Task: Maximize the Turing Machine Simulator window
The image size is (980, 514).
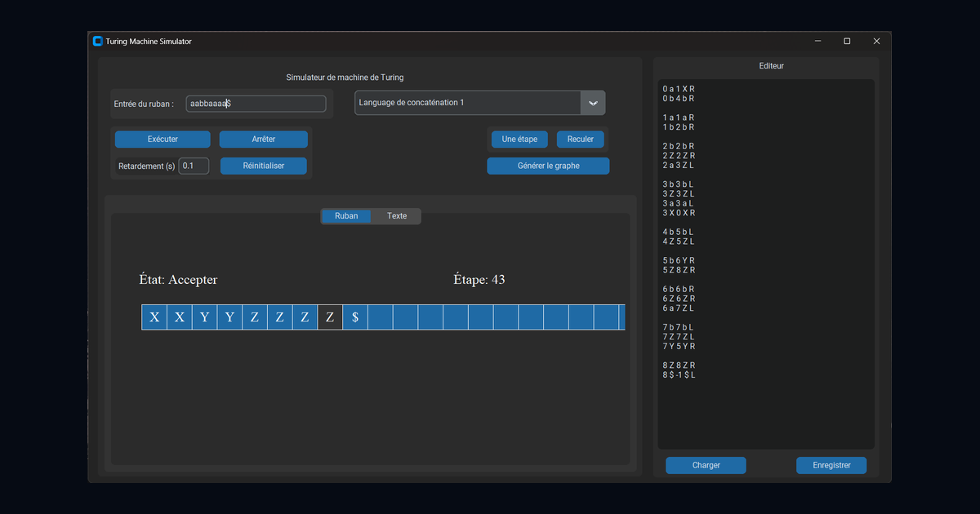Action: click(x=847, y=41)
